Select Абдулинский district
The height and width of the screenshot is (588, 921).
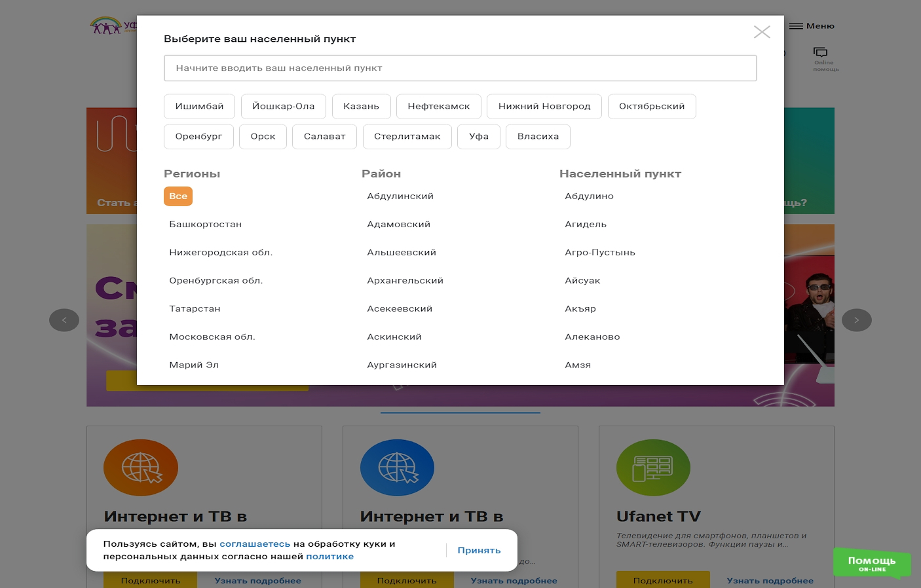(x=400, y=196)
